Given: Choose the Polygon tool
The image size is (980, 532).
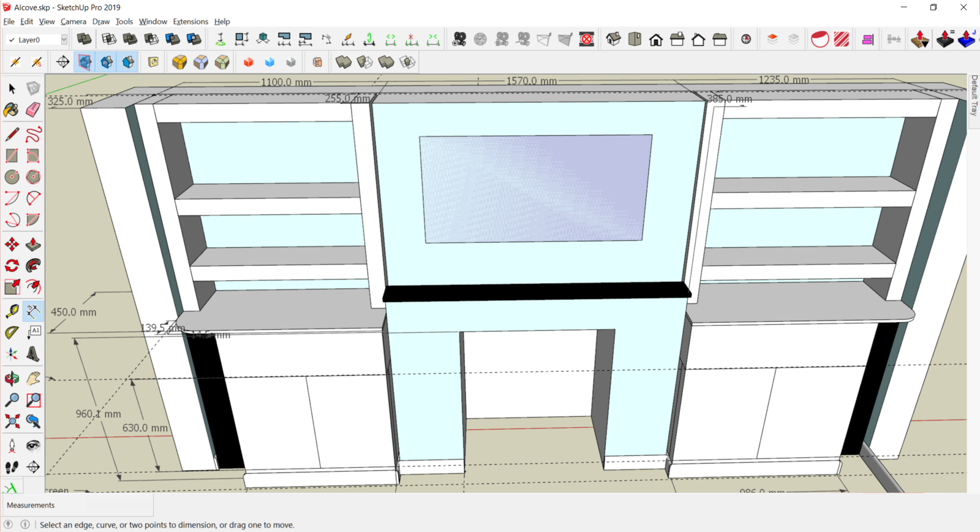Looking at the screenshot, I should [33, 177].
